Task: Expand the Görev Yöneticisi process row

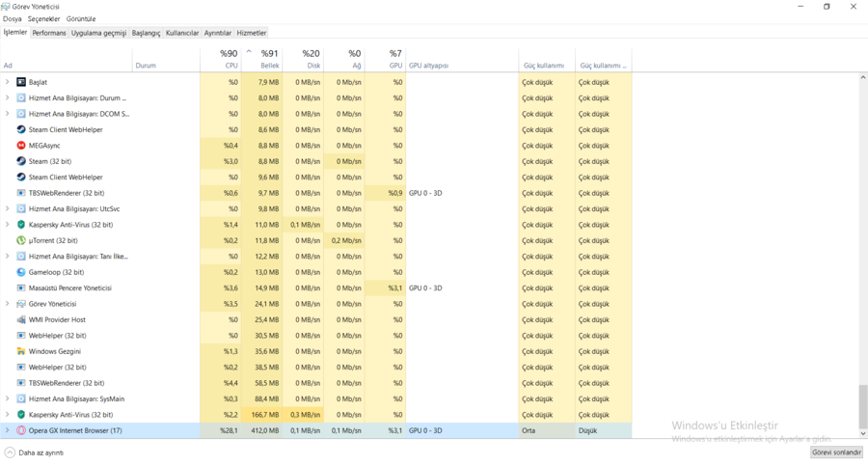Action: 8,304
